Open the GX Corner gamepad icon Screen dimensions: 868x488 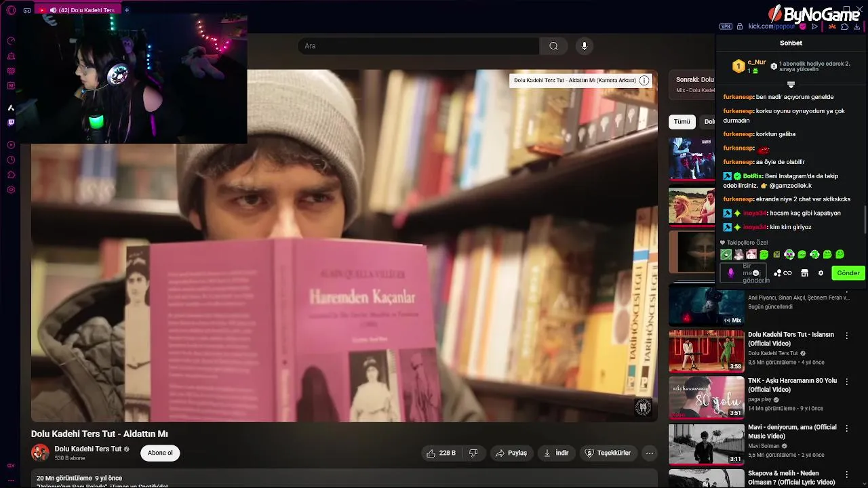tap(27, 10)
